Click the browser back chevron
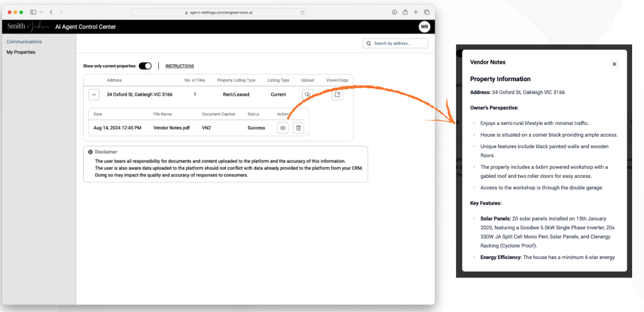 (51, 11)
